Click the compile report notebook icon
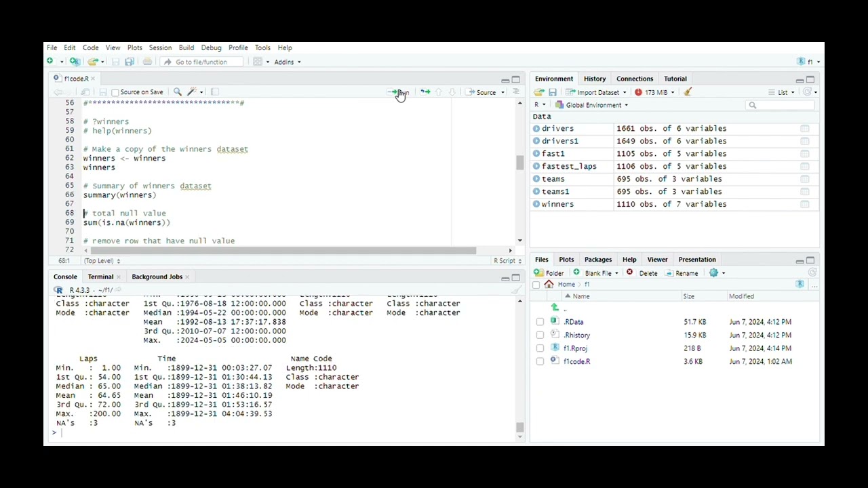 [x=215, y=92]
